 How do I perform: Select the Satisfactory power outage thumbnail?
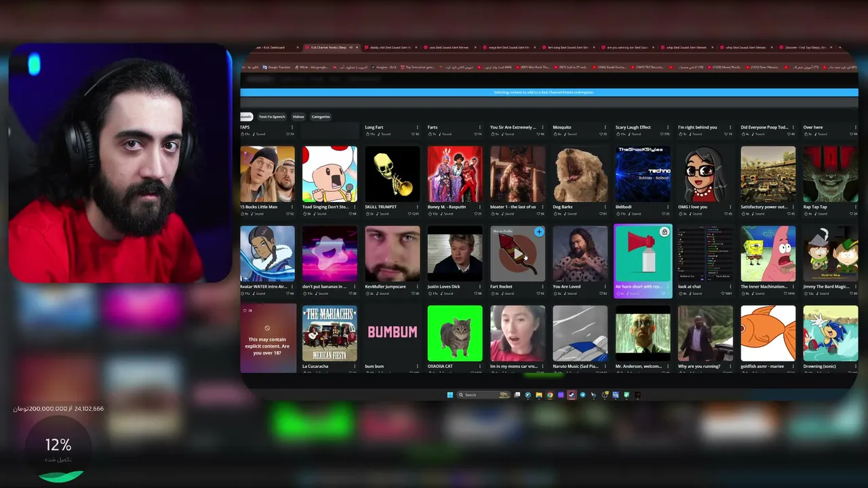[768, 174]
